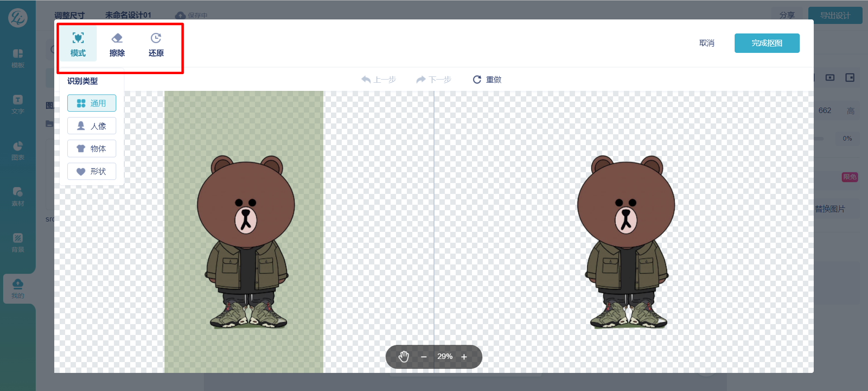Click the 导出设计 export button

pyautogui.click(x=835, y=15)
